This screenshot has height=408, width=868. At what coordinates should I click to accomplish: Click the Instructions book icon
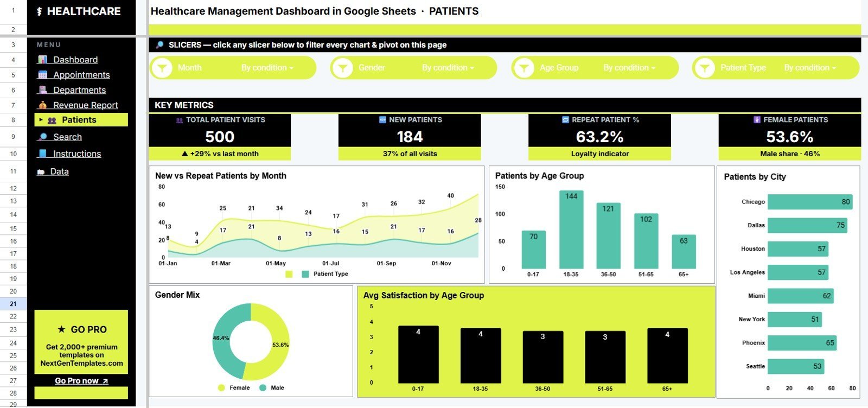[42, 154]
